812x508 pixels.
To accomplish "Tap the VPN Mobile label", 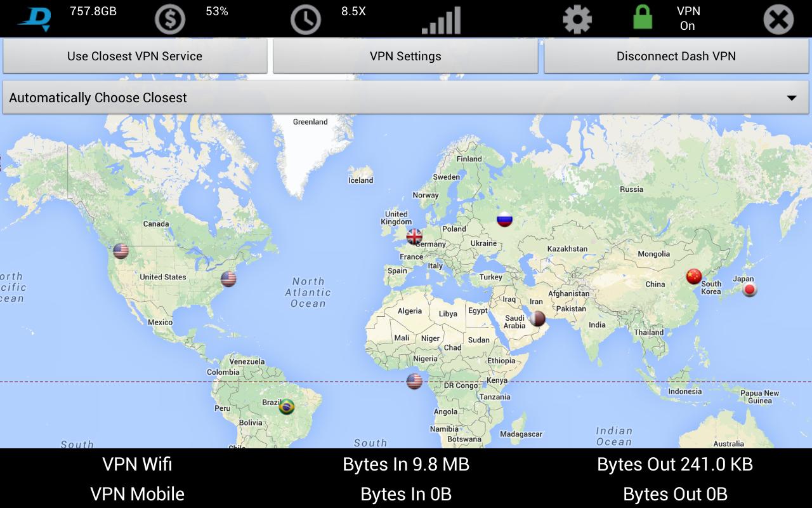I will pyautogui.click(x=137, y=494).
